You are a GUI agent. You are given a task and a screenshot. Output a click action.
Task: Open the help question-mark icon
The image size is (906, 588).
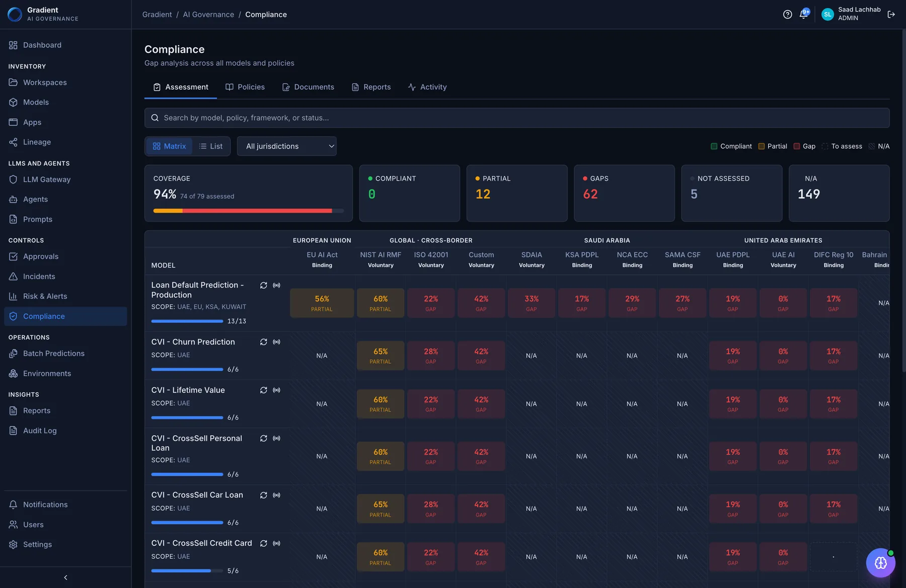[788, 15]
